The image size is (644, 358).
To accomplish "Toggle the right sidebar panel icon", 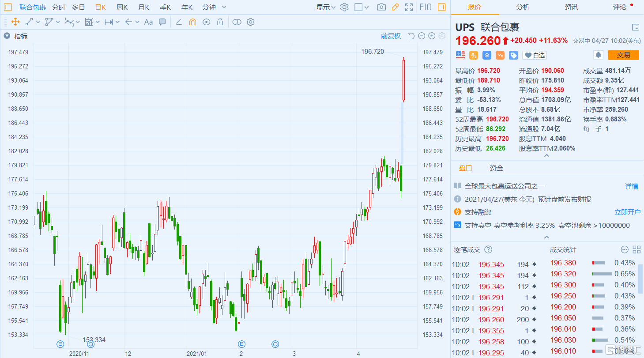I will [441, 7].
